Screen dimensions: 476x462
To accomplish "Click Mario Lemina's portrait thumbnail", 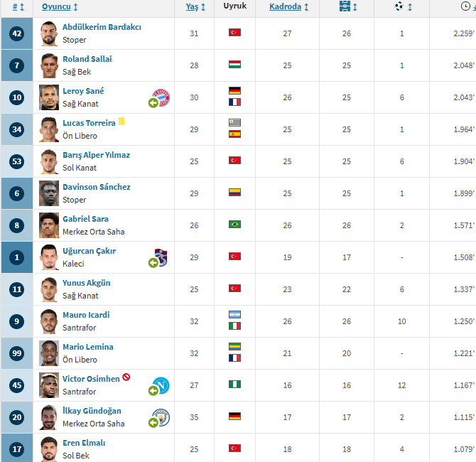I will tap(49, 353).
